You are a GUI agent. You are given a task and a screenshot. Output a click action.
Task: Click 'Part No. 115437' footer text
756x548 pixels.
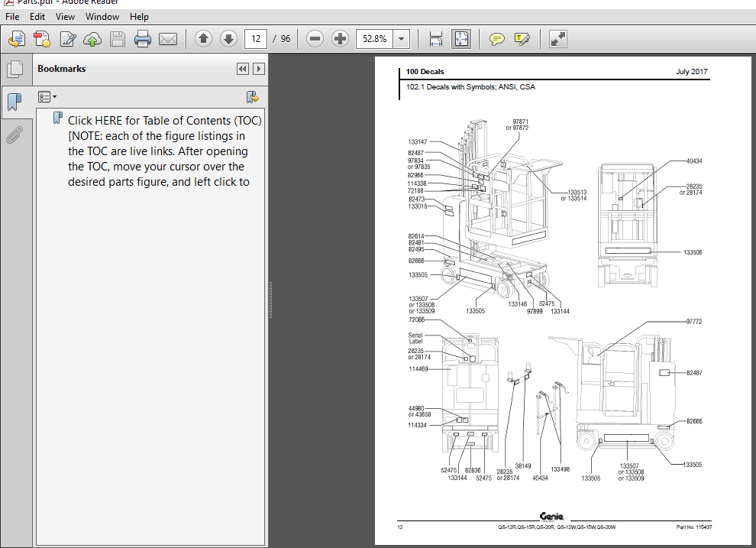point(694,527)
